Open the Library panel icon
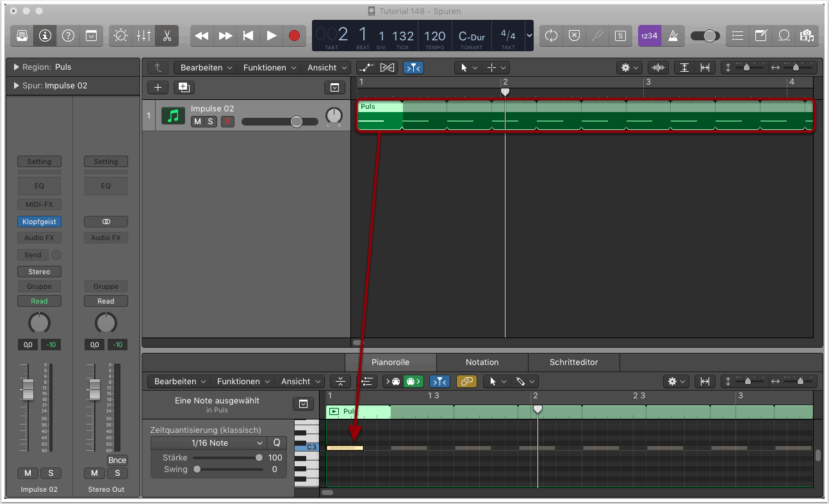The image size is (829, 504). click(x=22, y=36)
